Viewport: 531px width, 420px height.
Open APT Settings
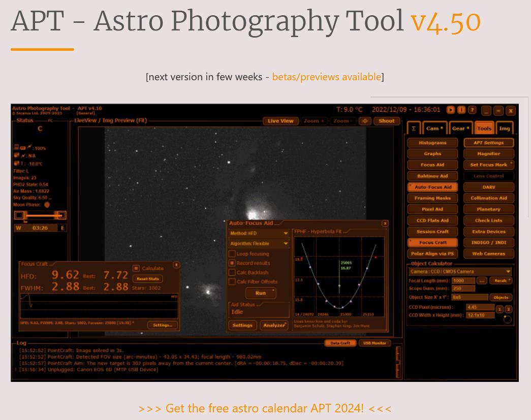[489, 143]
